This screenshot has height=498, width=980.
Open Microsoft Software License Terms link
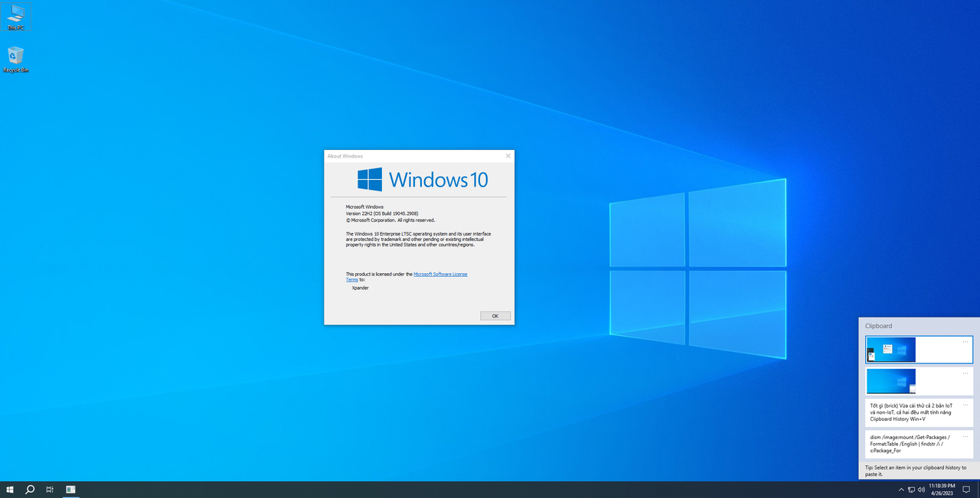coord(440,274)
